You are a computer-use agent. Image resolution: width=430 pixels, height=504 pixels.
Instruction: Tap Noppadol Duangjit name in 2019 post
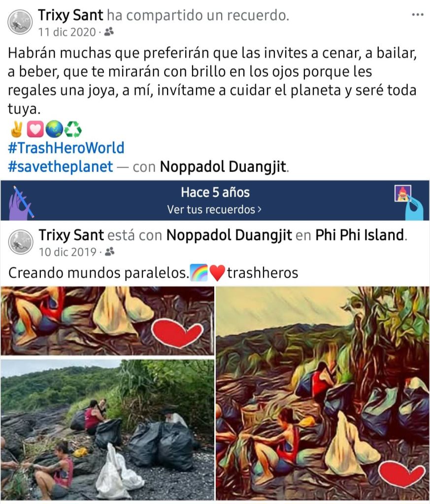point(229,235)
